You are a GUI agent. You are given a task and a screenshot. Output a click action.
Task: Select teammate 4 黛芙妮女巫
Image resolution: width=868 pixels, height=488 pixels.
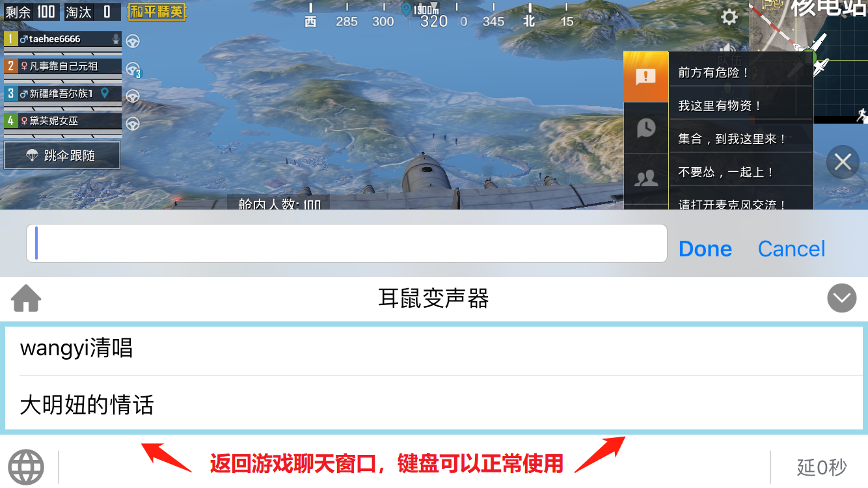(x=63, y=121)
